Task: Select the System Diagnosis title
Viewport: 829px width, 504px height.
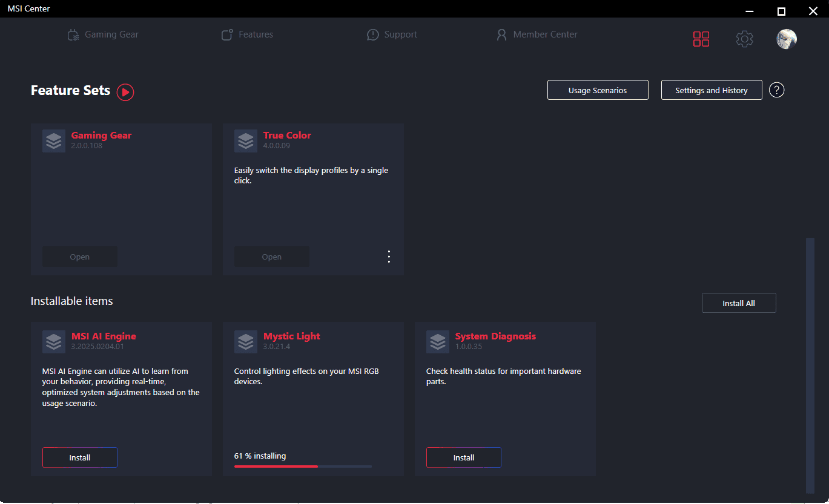Action: [495, 336]
